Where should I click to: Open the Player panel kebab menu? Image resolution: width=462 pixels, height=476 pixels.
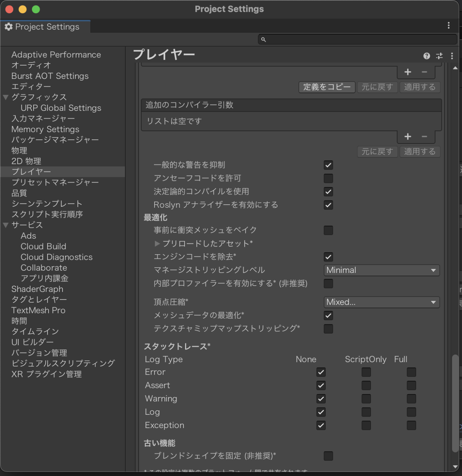(452, 56)
